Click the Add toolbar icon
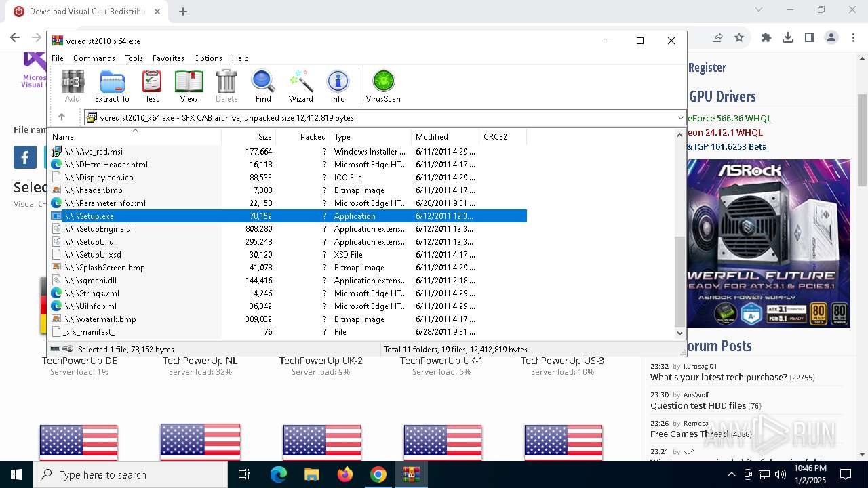This screenshot has height=488, width=868. point(73,86)
